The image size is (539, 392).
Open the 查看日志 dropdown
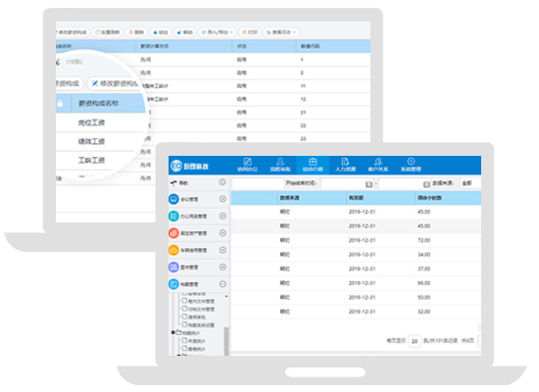coord(281,32)
